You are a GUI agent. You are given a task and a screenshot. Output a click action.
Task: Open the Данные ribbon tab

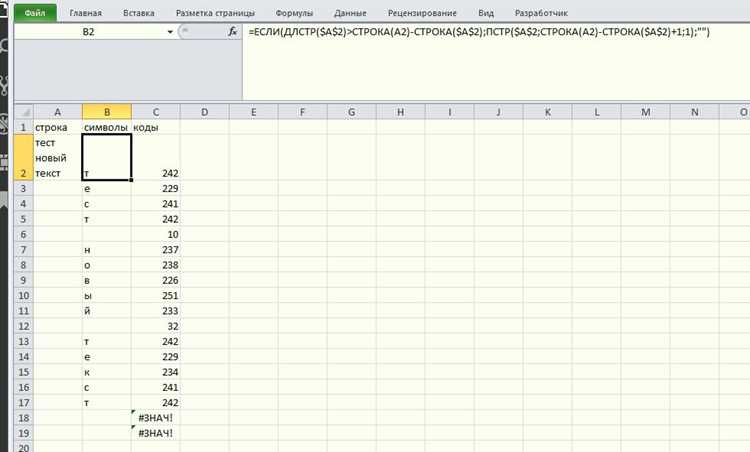[350, 13]
